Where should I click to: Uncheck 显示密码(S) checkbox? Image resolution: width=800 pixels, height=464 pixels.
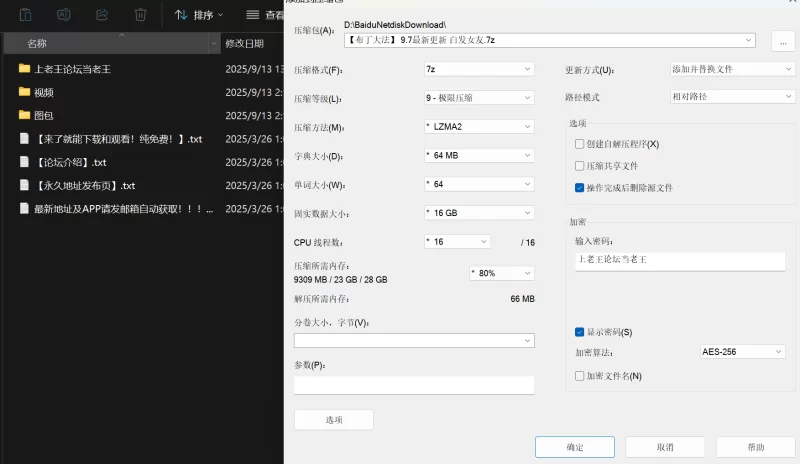click(579, 332)
